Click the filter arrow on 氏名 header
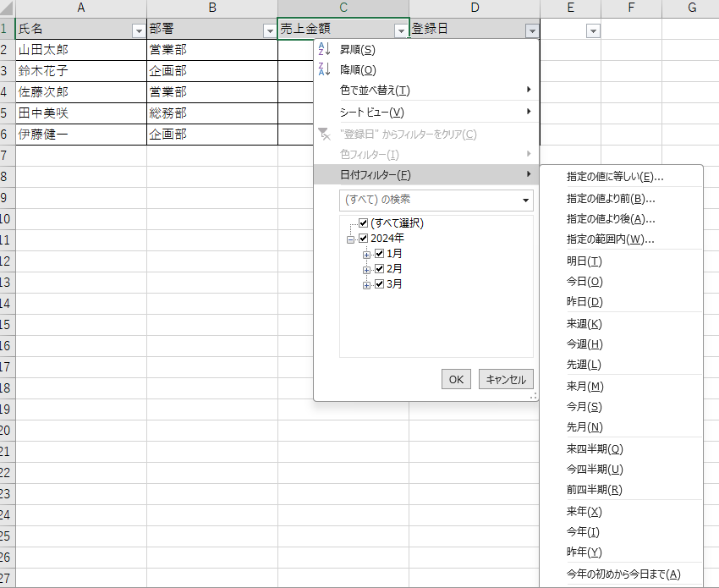Image resolution: width=719 pixels, height=588 pixels. 139,30
